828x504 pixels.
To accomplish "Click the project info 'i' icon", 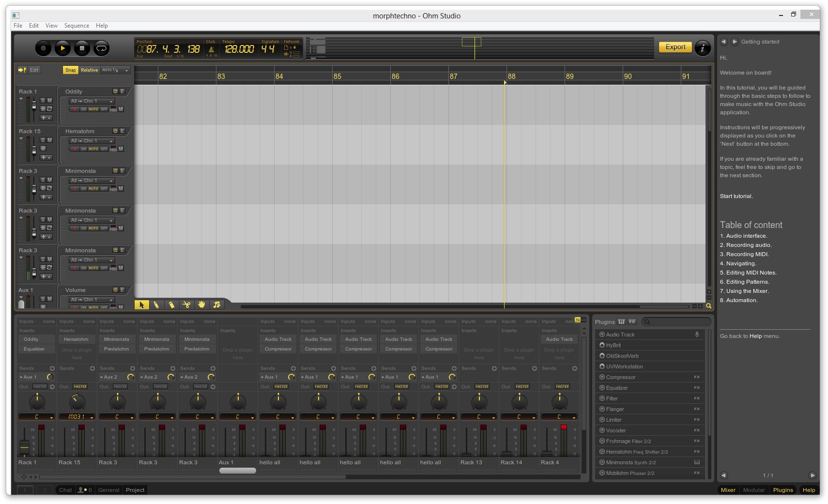I will click(703, 47).
